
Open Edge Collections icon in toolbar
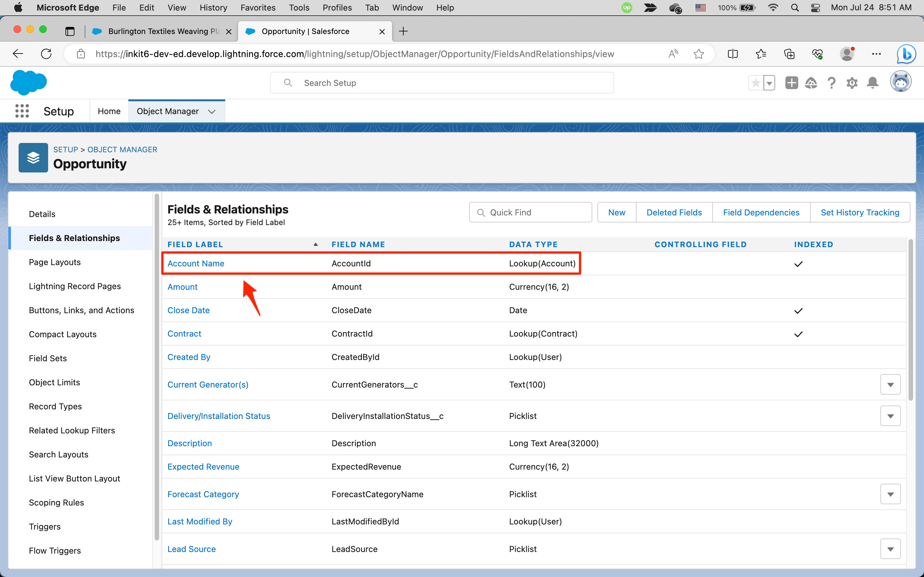click(789, 54)
